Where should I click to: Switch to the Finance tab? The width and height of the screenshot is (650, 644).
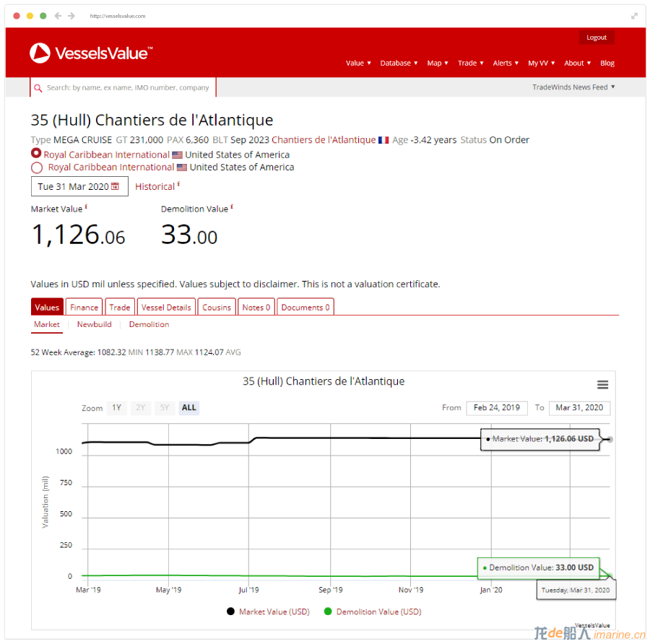[84, 307]
